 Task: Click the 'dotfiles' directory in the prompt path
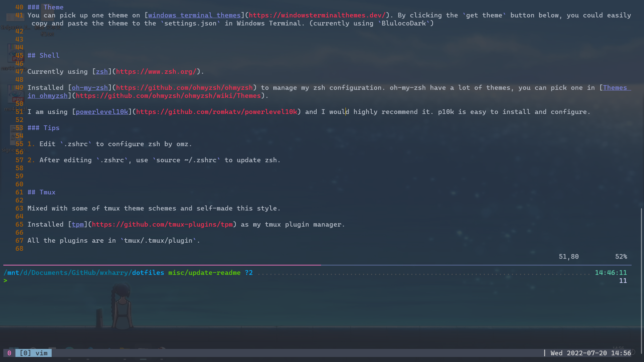point(148,273)
